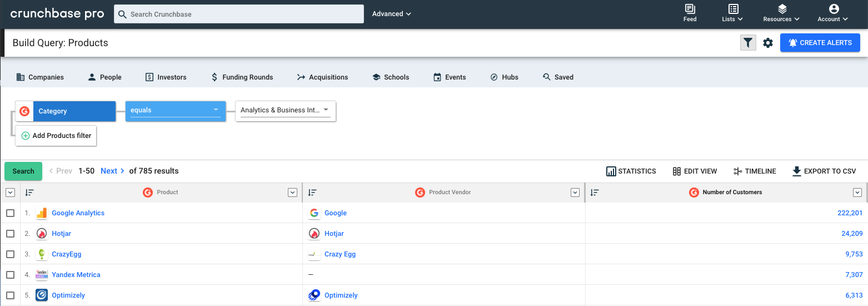
Task: Switch to the People tab
Action: (x=104, y=77)
